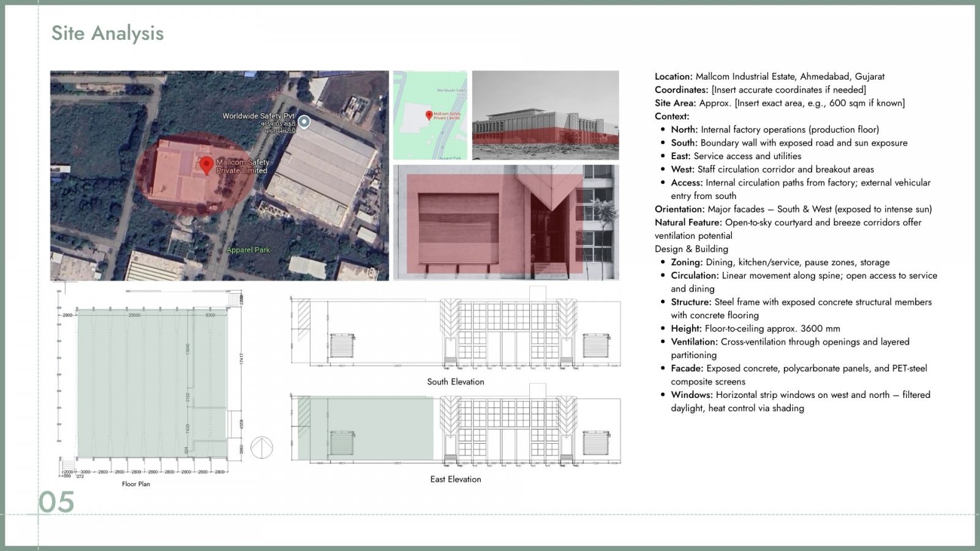Click the 'Ventilation: Cross-ventilation' bullet
Viewport: 980px width, 551px height.
pos(790,348)
